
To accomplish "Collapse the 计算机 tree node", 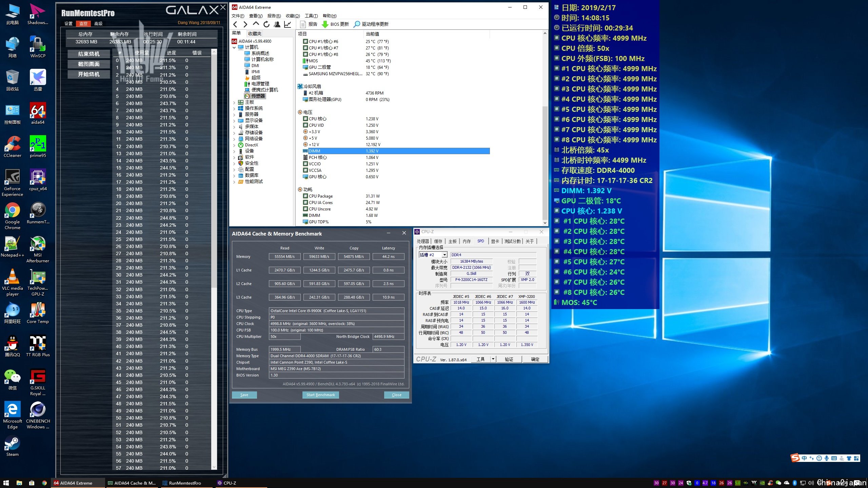I will pos(234,47).
